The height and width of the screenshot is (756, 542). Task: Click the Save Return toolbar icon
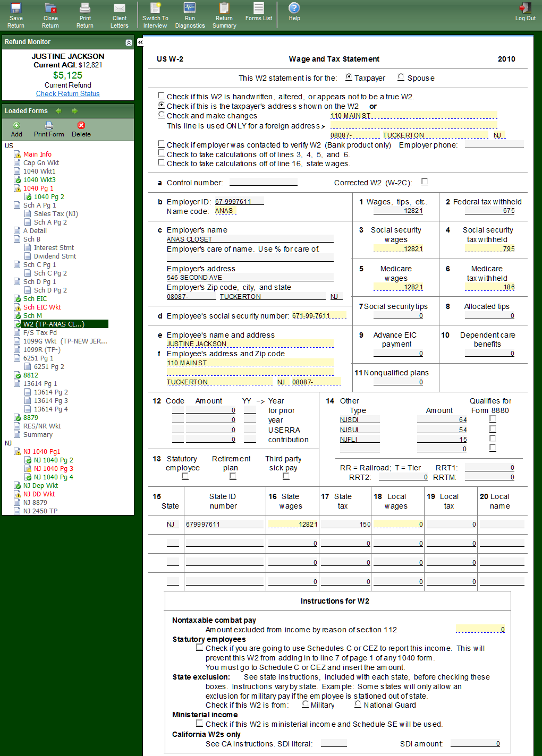pyautogui.click(x=16, y=8)
